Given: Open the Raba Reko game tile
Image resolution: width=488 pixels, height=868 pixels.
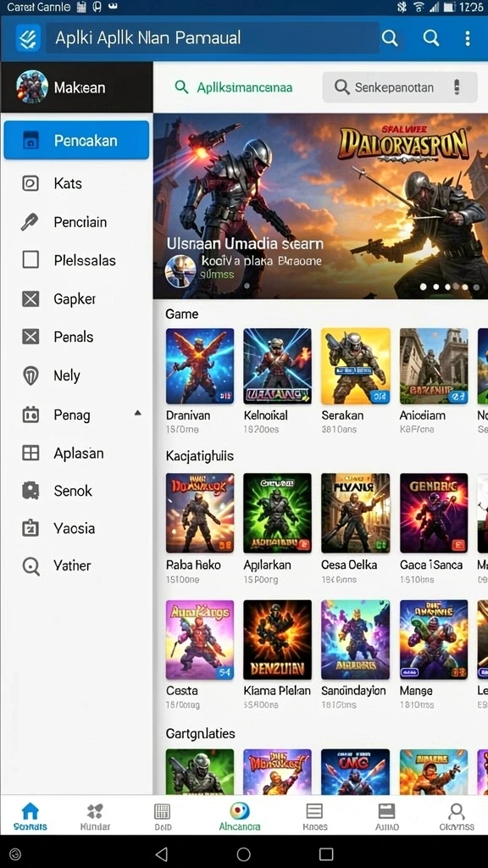Looking at the screenshot, I should (200, 513).
